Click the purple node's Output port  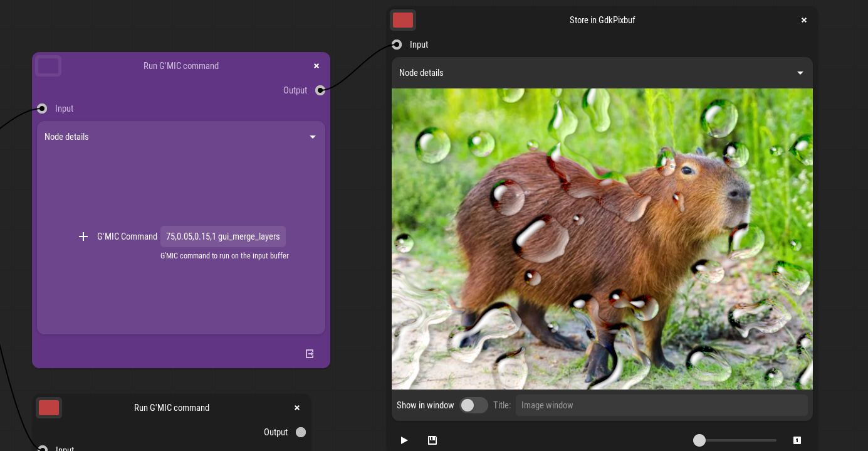(320, 90)
